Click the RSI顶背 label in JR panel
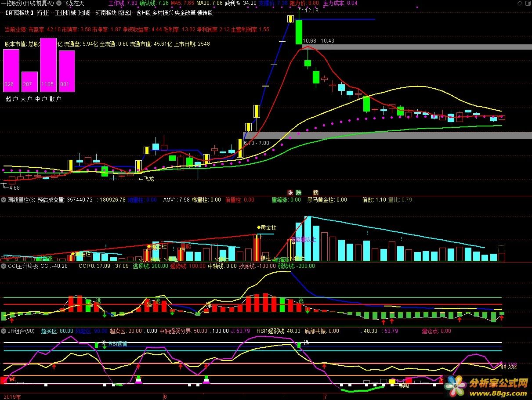532x400 pixels. click(x=118, y=344)
